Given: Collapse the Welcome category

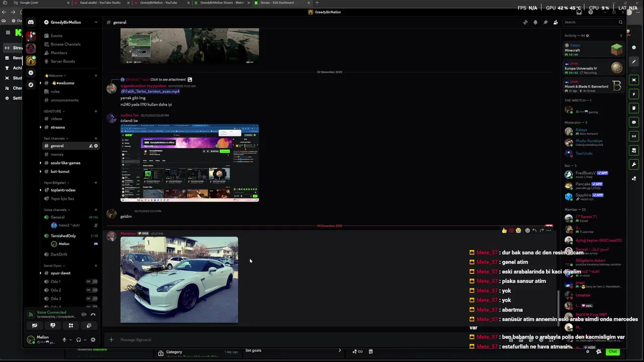Looking at the screenshot, I should pos(55,75).
